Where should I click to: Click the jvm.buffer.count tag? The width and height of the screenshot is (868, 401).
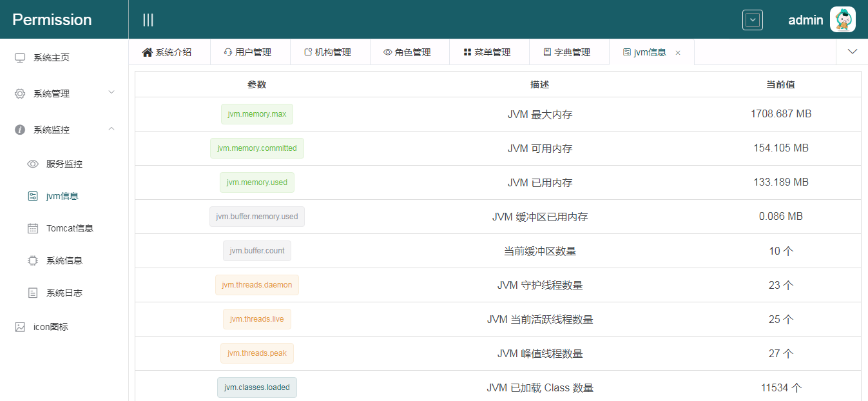pyautogui.click(x=257, y=251)
